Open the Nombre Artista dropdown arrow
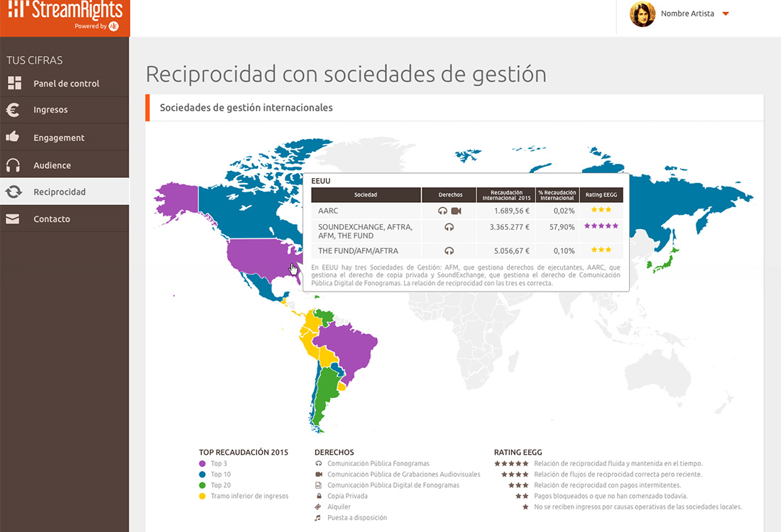Screen dimensions: 781x532 [726, 13]
